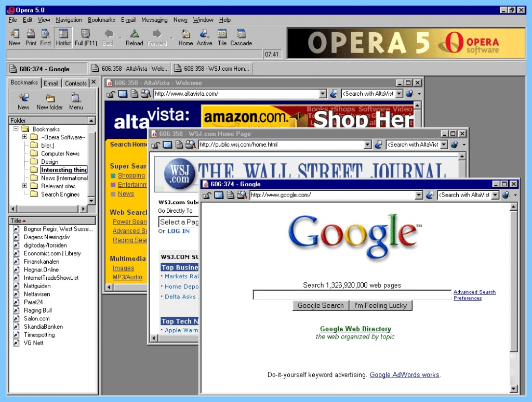Cascade the open windows
The image size is (532, 402).
241,37
